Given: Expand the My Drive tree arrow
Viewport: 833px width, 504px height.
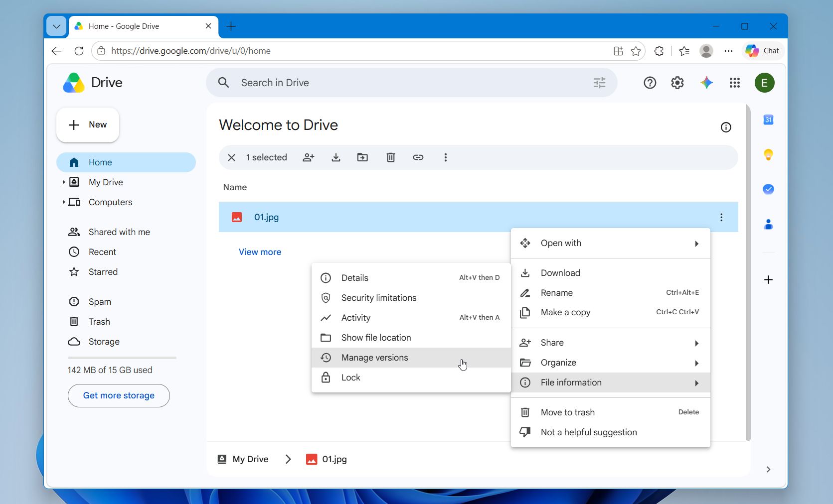Looking at the screenshot, I should click(64, 182).
